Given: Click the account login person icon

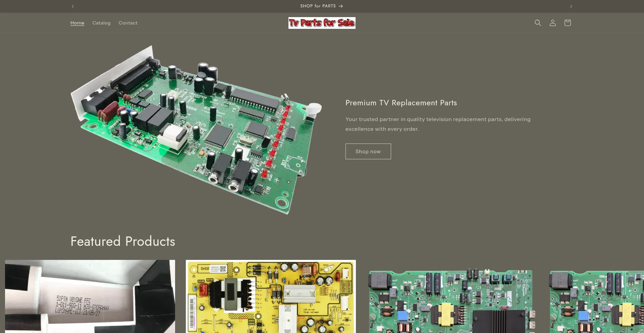Looking at the screenshot, I should click(x=552, y=23).
